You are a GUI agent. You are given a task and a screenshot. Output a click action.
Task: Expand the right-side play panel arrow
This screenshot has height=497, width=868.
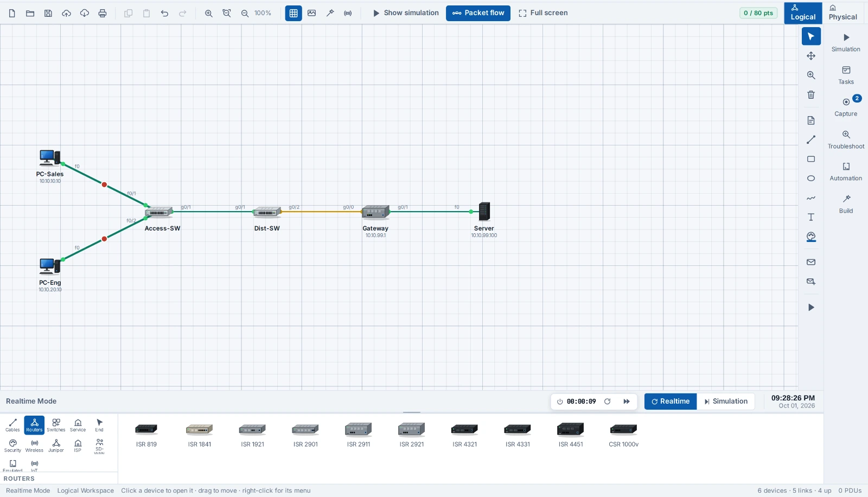point(811,307)
